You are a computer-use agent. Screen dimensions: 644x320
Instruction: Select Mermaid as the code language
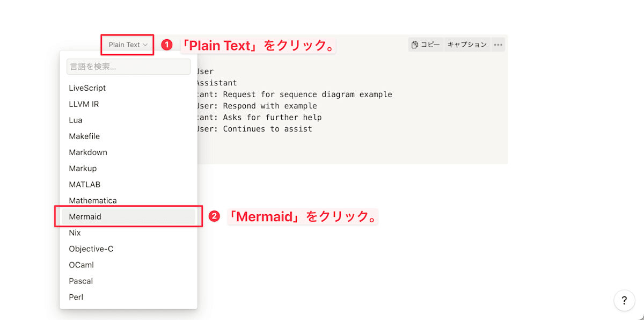(128, 217)
